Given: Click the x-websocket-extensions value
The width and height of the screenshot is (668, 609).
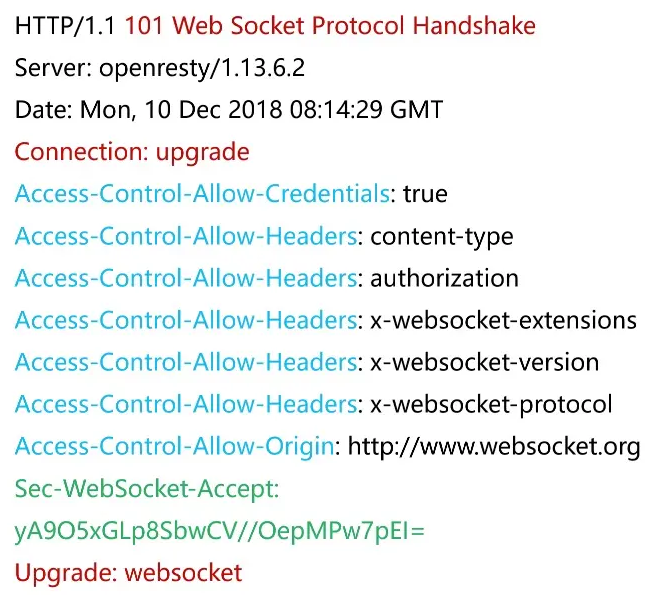Looking at the screenshot, I should (504, 320).
